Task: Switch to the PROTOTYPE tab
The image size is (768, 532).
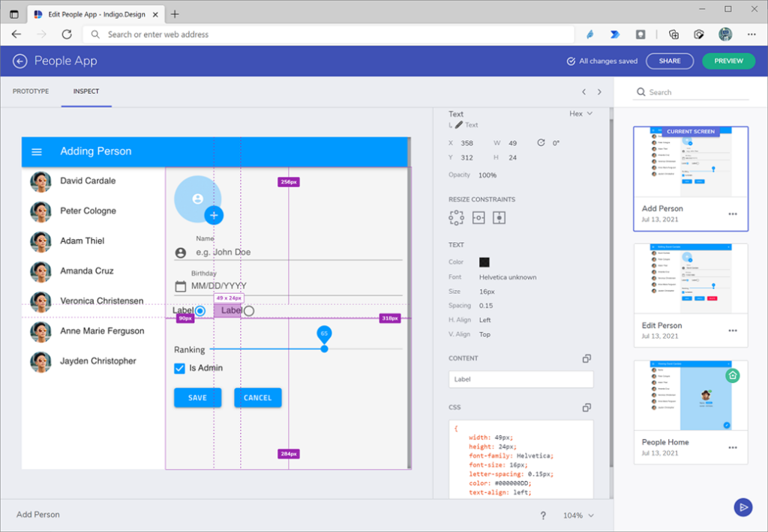Action: [31, 91]
